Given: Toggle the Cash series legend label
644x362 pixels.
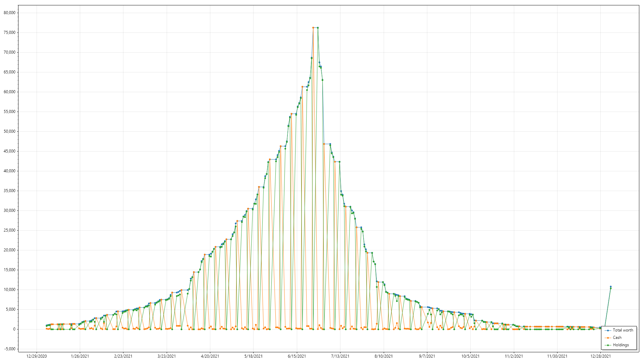Looking at the screenshot, I should [x=617, y=338].
